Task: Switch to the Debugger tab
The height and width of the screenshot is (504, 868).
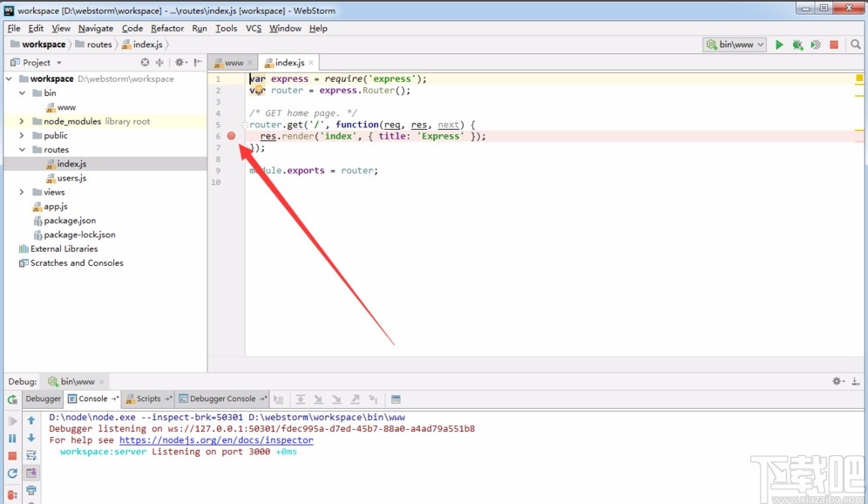Action: tap(44, 398)
